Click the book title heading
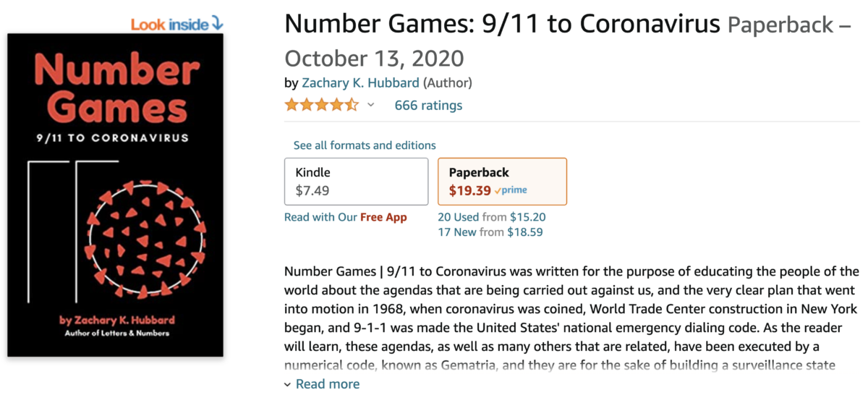The height and width of the screenshot is (395, 868). click(x=503, y=24)
